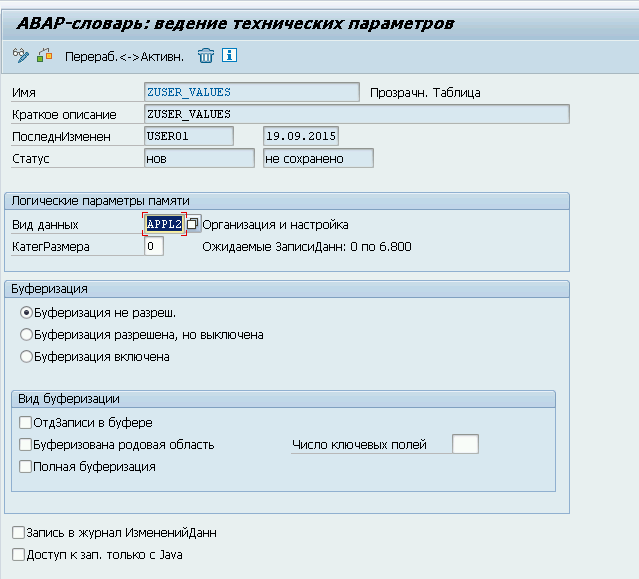Viewport: 639px width, 579px height.
Task: Check Доступ к зап. только с Java
Action: click(18, 555)
